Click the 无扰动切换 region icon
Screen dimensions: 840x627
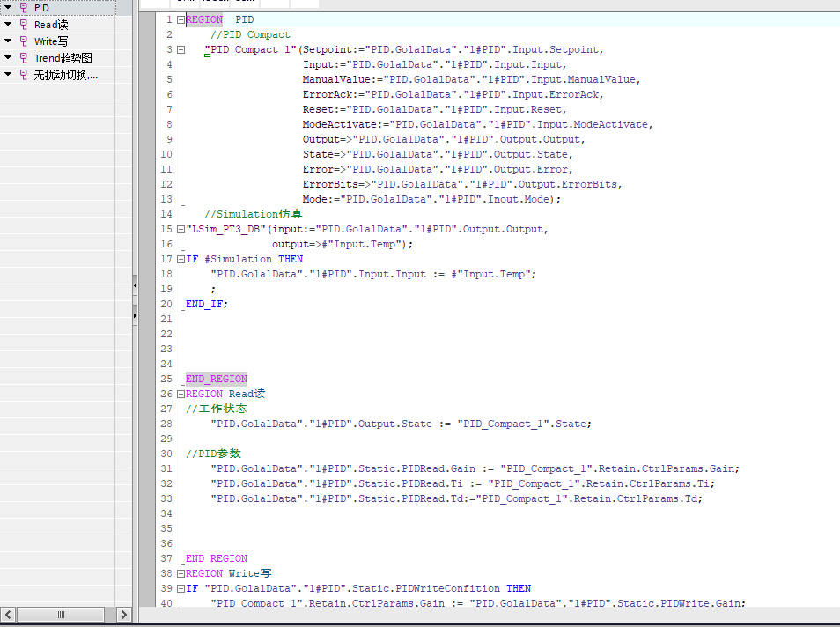tap(24, 74)
